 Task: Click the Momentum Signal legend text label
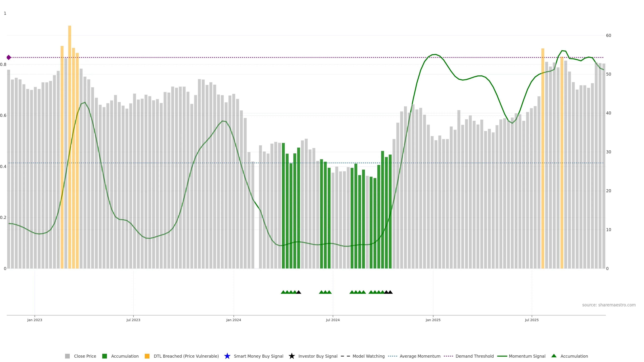[527, 356]
